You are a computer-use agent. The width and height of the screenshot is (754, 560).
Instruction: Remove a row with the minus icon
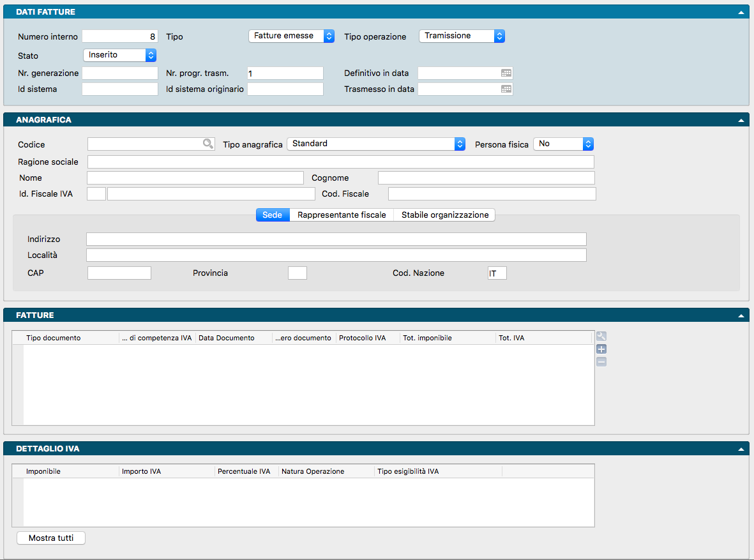click(x=601, y=362)
